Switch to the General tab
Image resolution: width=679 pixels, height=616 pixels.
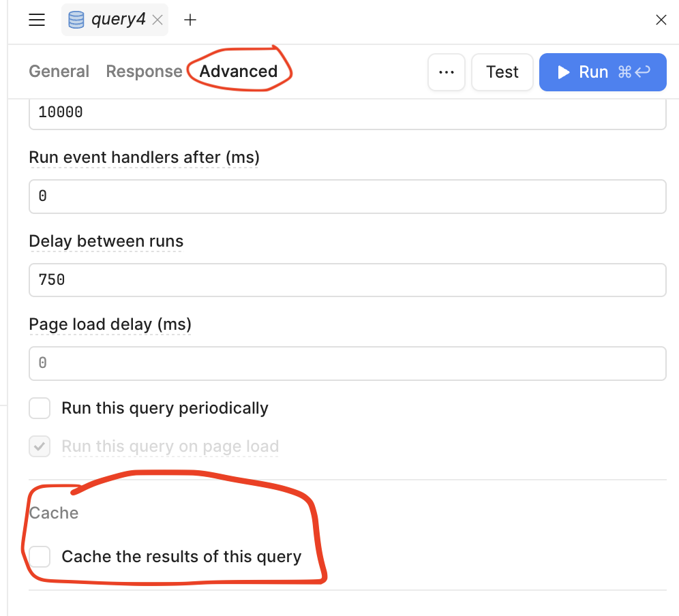[59, 72]
